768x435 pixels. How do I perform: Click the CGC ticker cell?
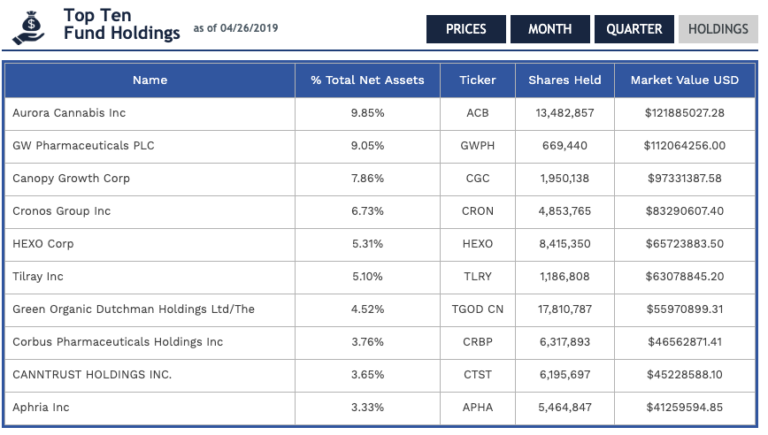478,179
